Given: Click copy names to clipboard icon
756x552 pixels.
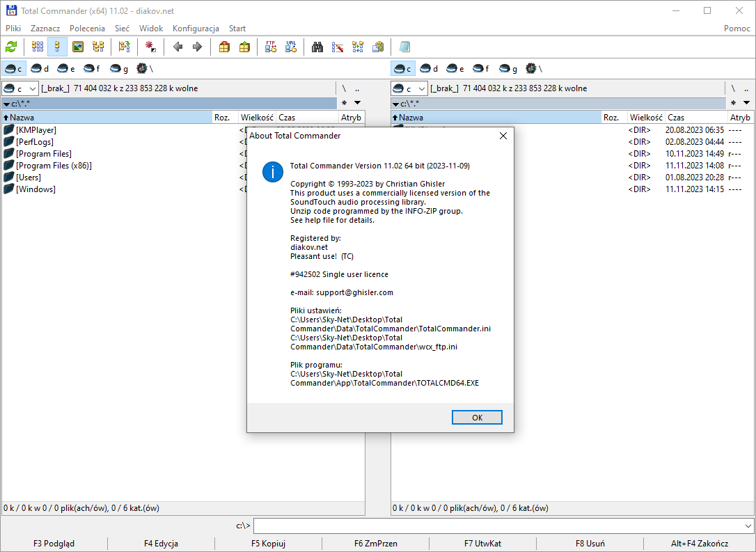Looking at the screenshot, I should pos(378,47).
